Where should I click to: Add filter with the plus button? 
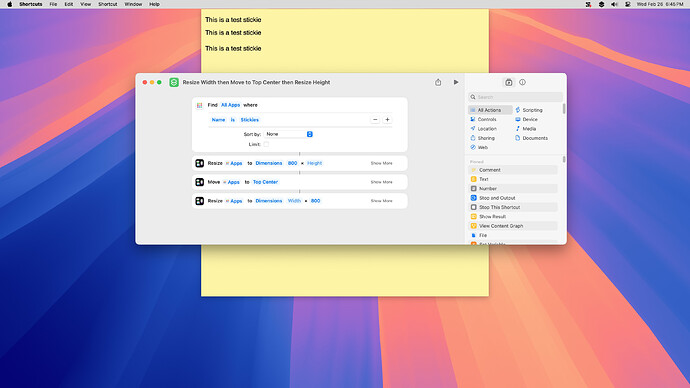tap(387, 120)
